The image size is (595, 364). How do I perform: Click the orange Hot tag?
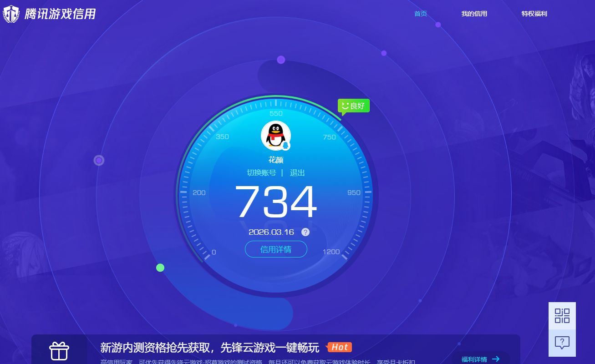click(340, 347)
